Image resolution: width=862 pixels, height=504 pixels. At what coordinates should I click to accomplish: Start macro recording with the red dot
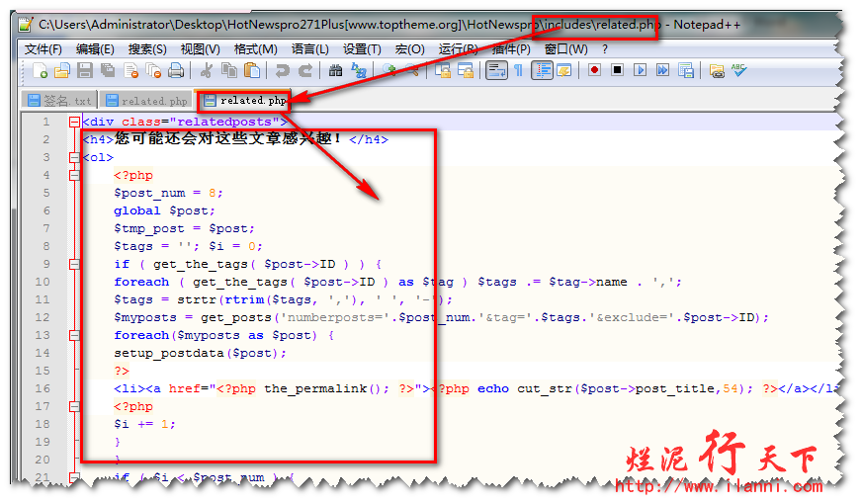coord(594,70)
